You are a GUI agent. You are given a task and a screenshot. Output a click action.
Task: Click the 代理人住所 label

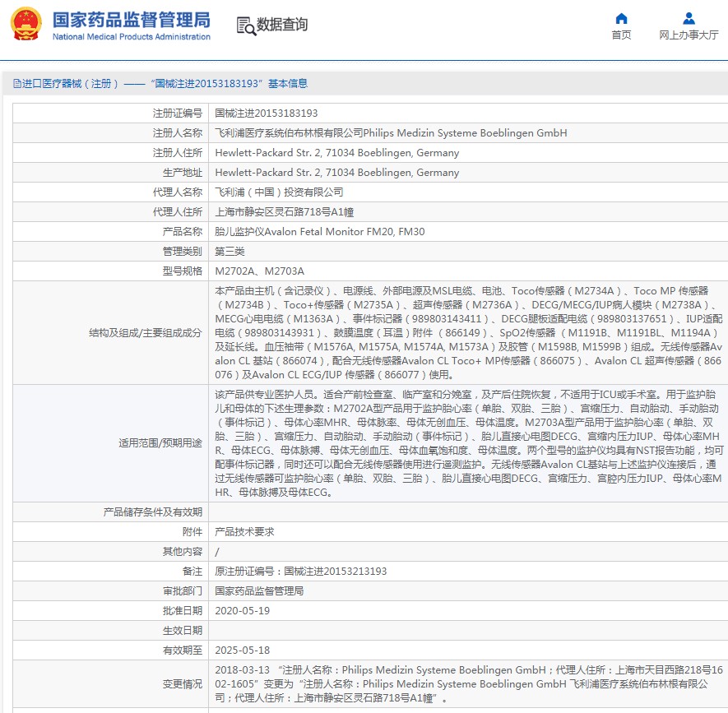[178, 212]
